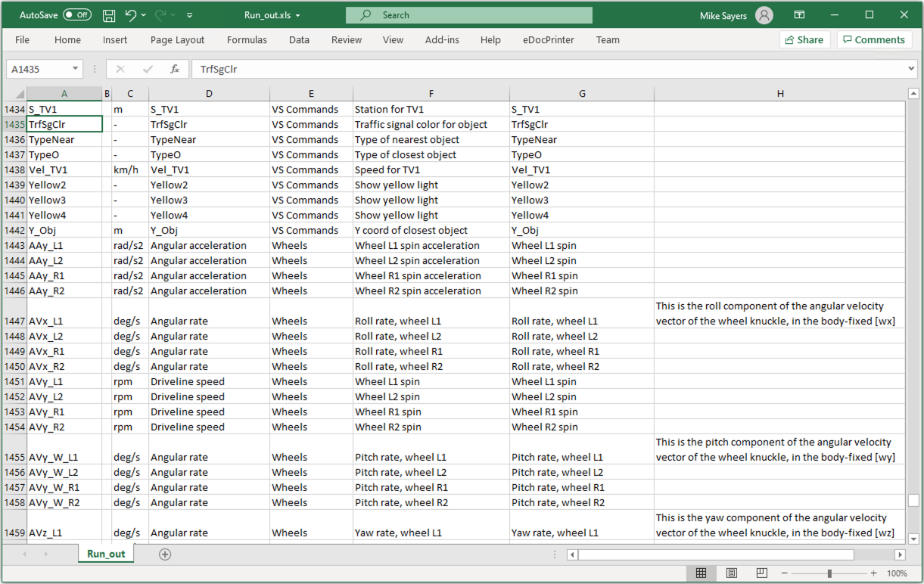Select column D header

(209, 94)
